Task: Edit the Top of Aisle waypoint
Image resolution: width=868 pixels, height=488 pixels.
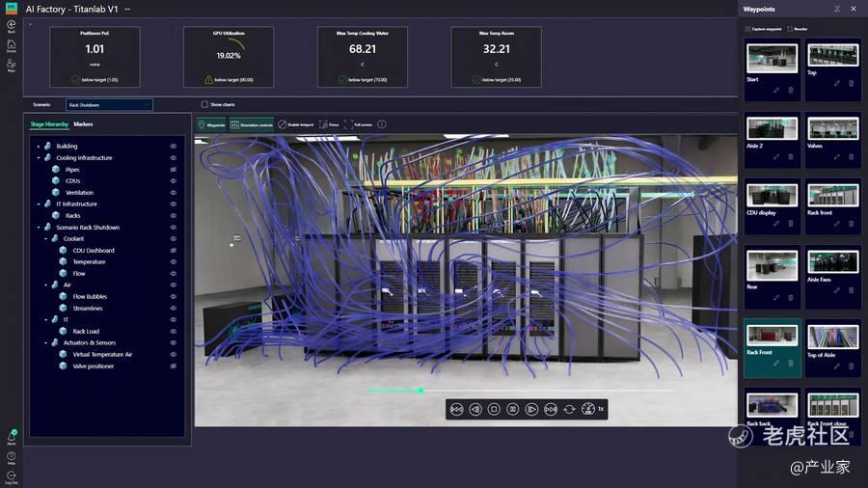Action: 836,366
